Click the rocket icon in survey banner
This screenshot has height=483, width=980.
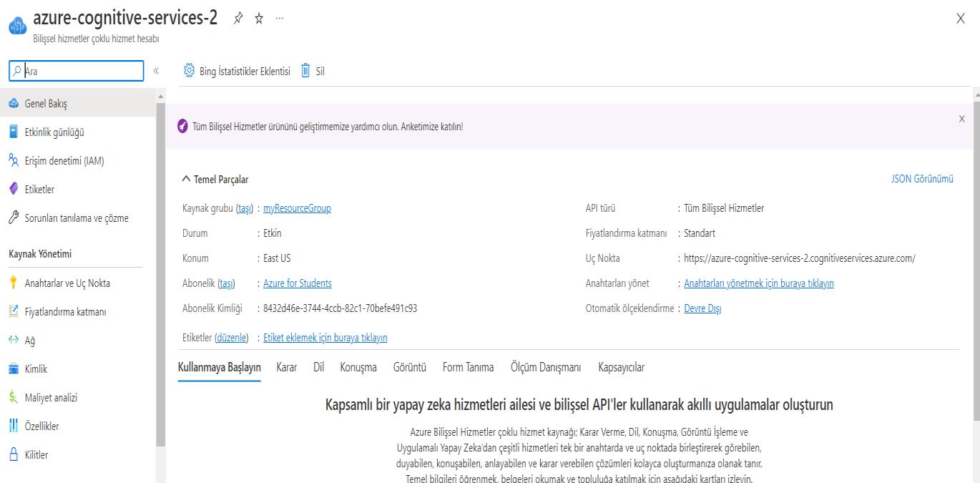(x=182, y=126)
